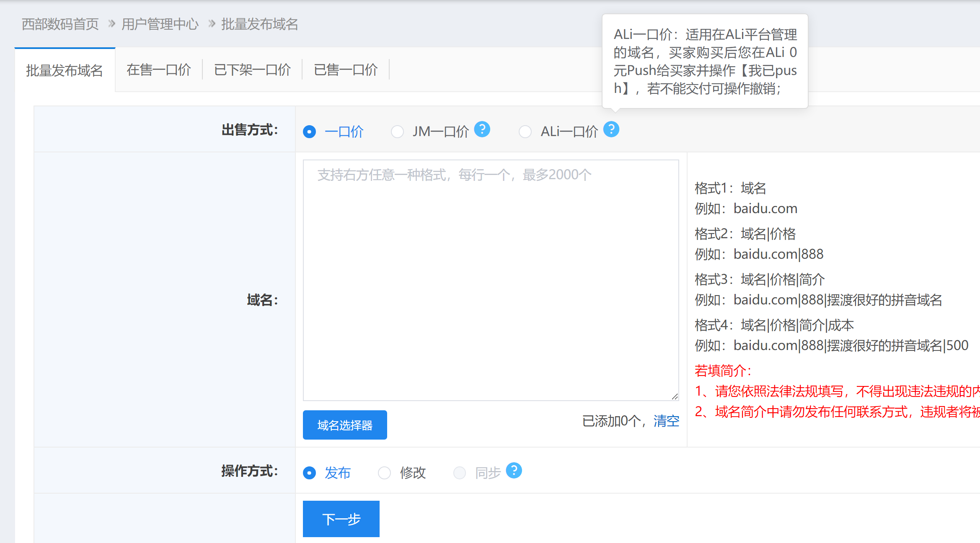
Task: Select the 一口价 sale method radio
Action: (x=309, y=132)
